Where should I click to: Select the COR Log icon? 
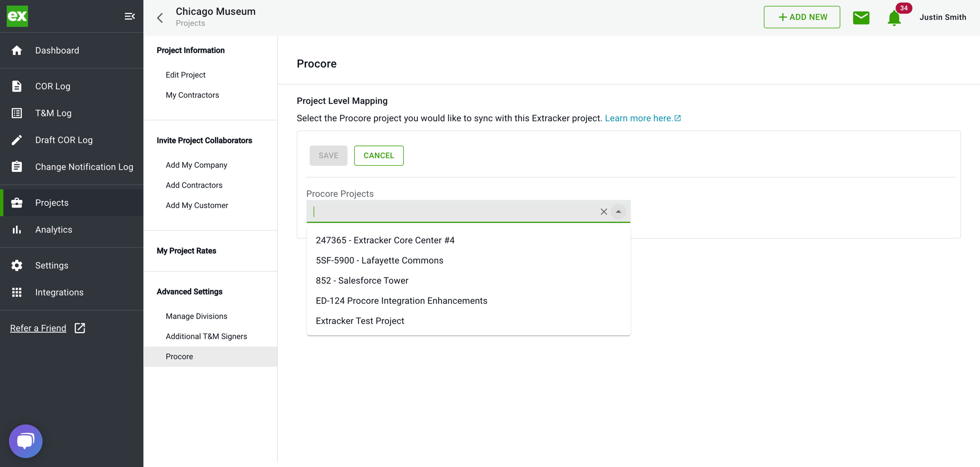tap(17, 86)
